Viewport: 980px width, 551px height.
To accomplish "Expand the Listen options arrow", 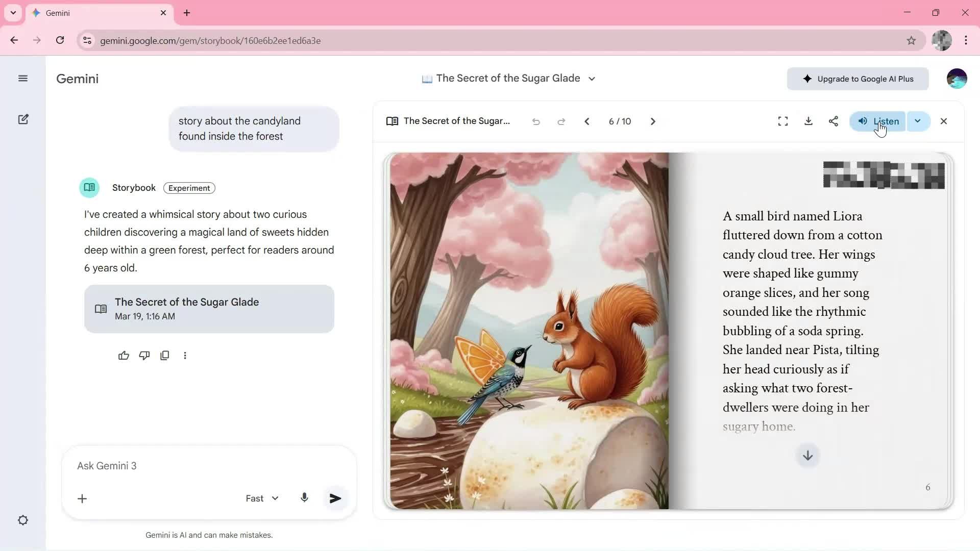I will (x=917, y=121).
